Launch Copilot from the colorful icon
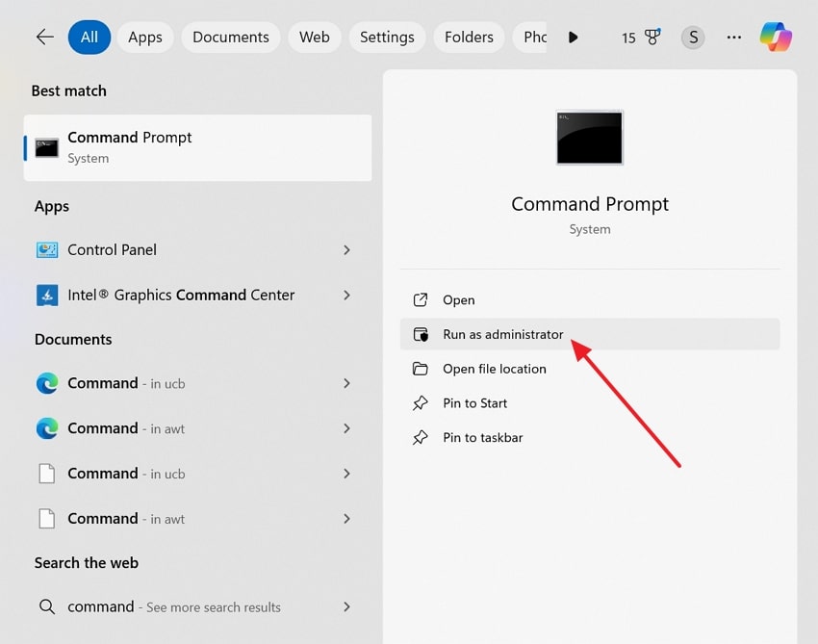818x644 pixels. [x=776, y=37]
